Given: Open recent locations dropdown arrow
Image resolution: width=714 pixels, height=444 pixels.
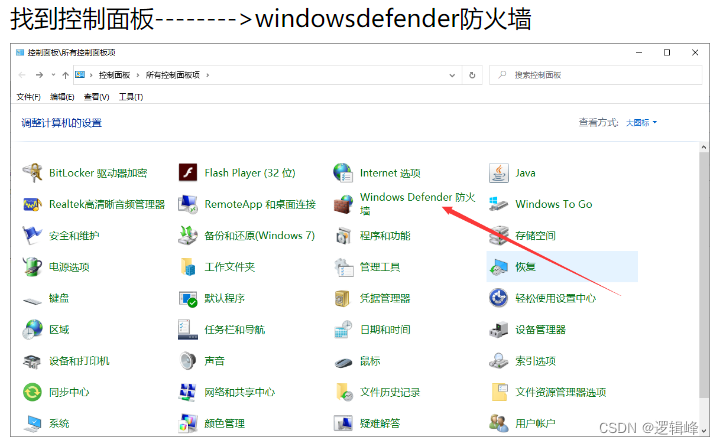Looking at the screenshot, I should tap(53, 75).
